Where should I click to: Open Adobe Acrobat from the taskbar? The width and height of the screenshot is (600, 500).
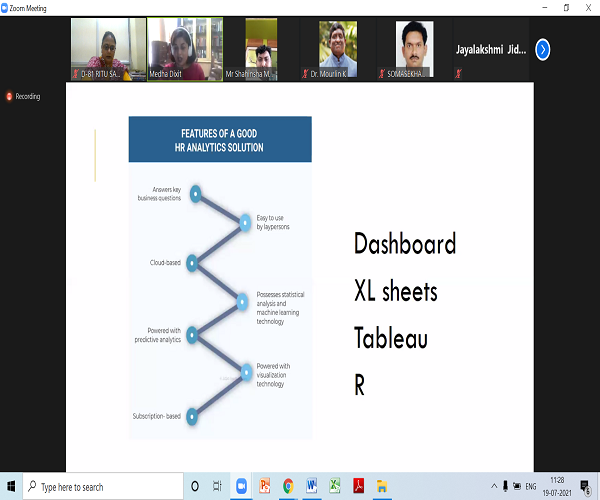coord(359,486)
